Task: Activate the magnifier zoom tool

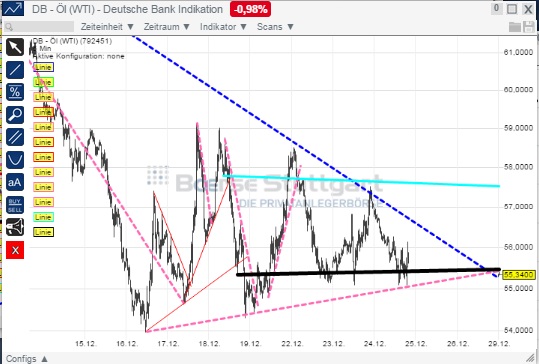Action: pos(15,115)
